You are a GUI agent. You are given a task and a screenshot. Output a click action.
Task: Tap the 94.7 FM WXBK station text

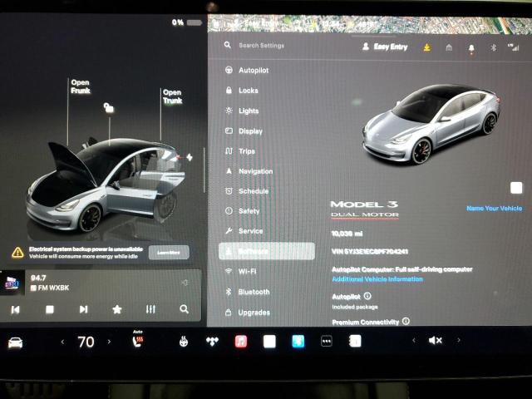[x=50, y=283]
